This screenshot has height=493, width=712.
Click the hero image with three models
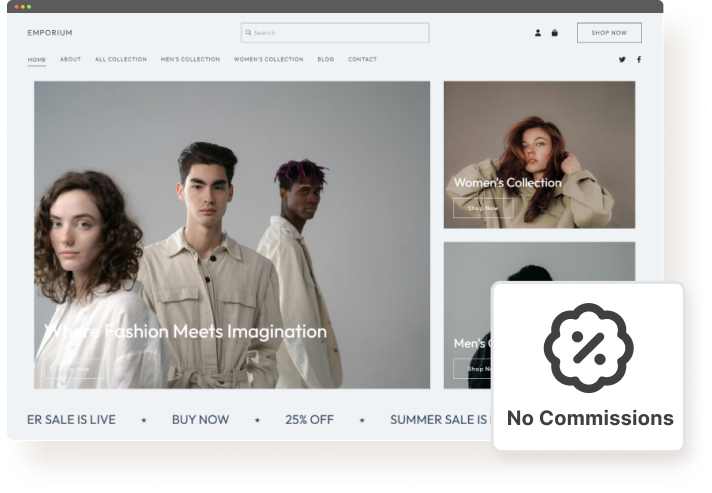(x=232, y=200)
